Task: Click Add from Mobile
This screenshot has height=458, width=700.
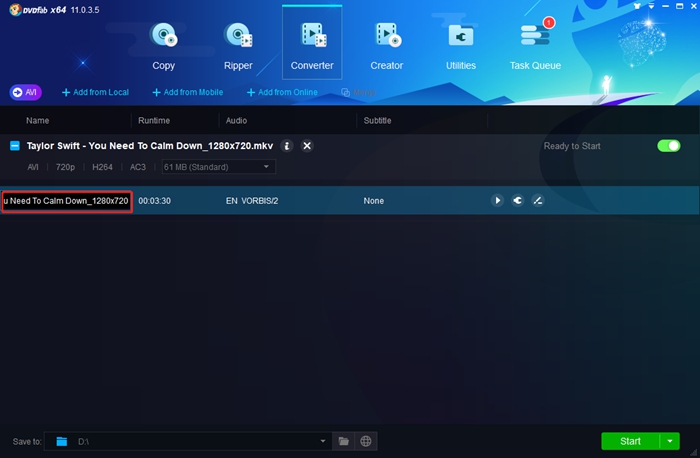Action: click(x=187, y=92)
